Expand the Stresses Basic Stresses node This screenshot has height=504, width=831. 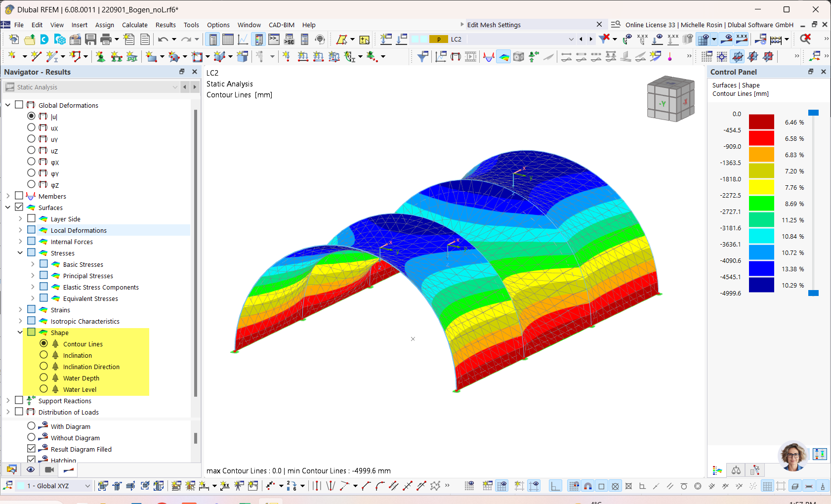pyautogui.click(x=33, y=264)
